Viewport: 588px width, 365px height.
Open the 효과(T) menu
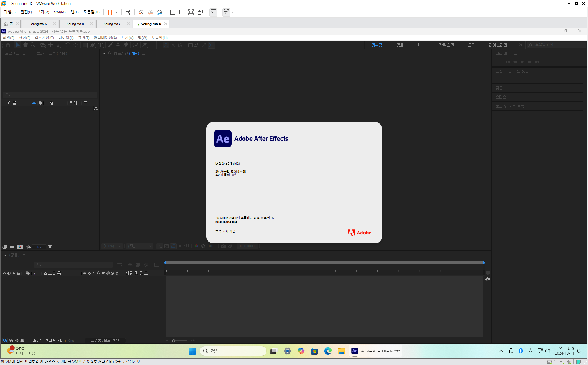click(x=84, y=38)
